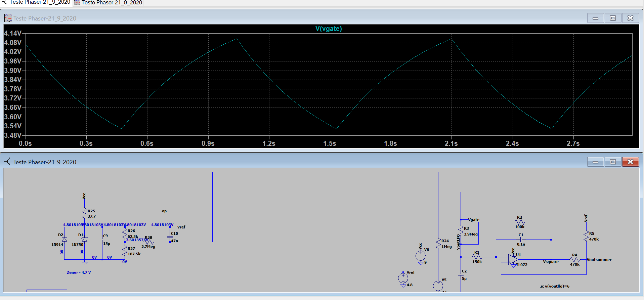Screen dimensions: 644x300
Task: Select the R1 resistor symbol
Action: tap(477, 257)
